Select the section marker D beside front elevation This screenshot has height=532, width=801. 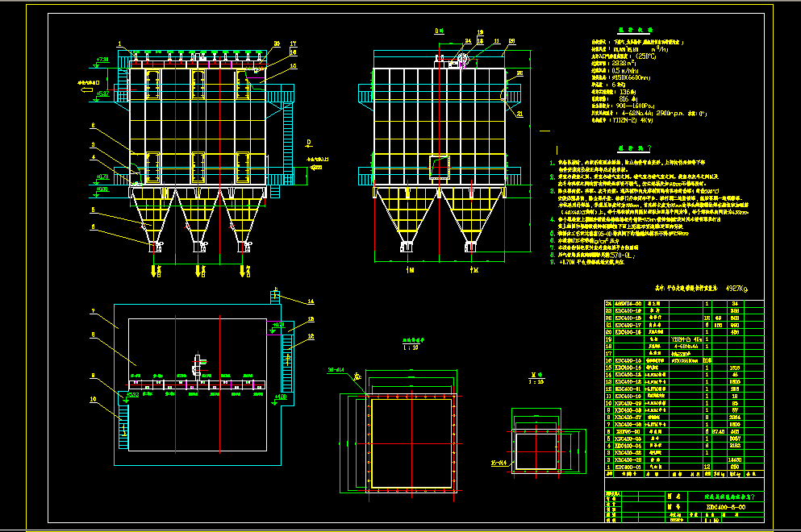(307, 143)
